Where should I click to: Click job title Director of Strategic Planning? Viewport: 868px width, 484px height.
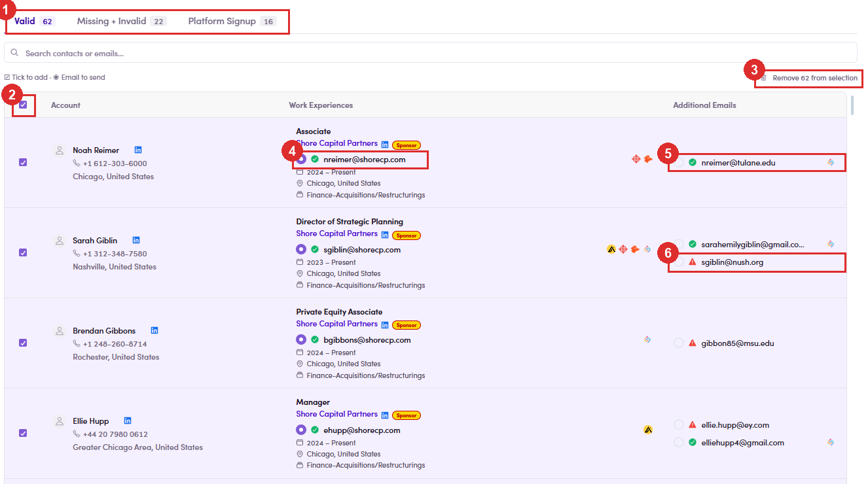(x=350, y=222)
